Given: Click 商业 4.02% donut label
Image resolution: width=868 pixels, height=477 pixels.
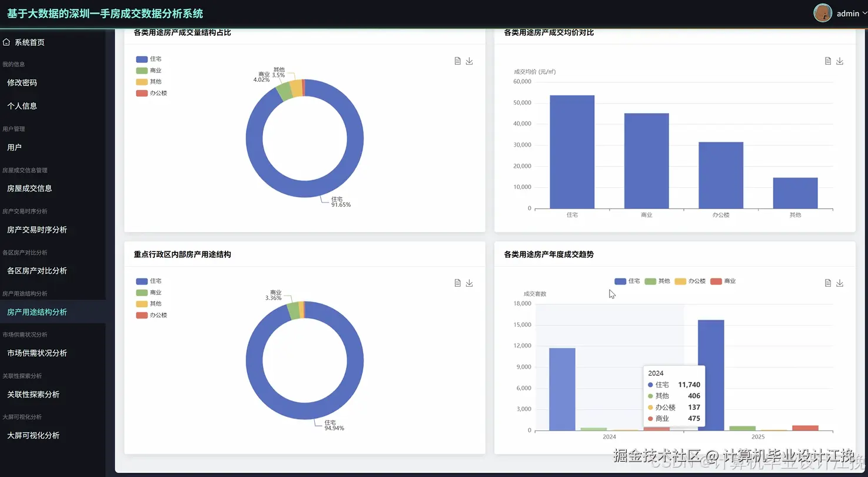Looking at the screenshot, I should click(x=261, y=77).
